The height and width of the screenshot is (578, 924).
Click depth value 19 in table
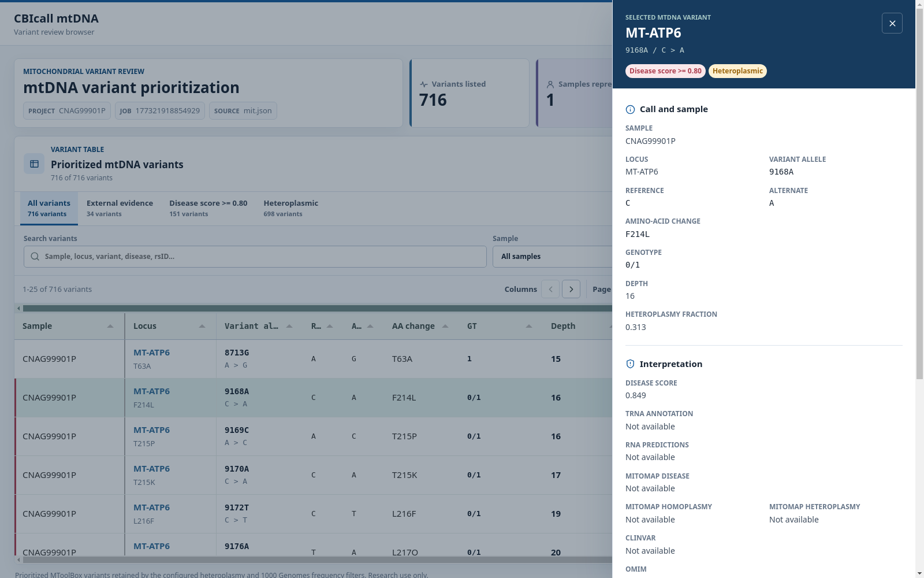click(556, 514)
